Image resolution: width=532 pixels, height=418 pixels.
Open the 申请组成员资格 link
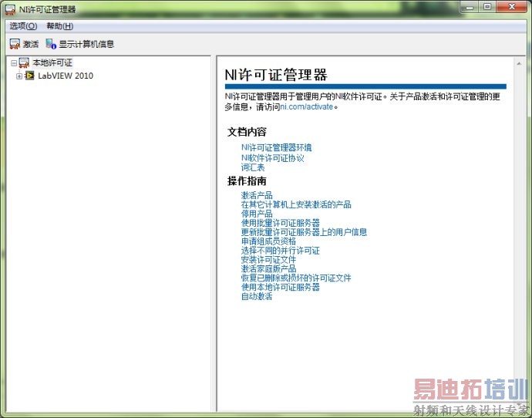click(x=268, y=241)
